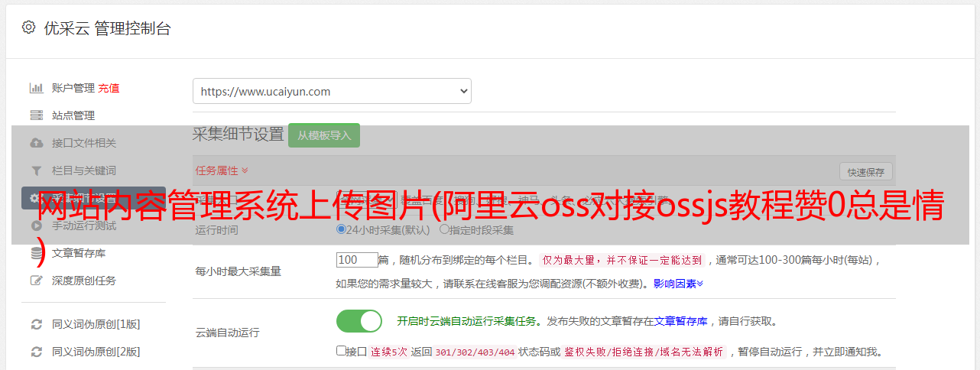Expand the 影响因素 link
Screen dimensions: 980x370
click(678, 284)
